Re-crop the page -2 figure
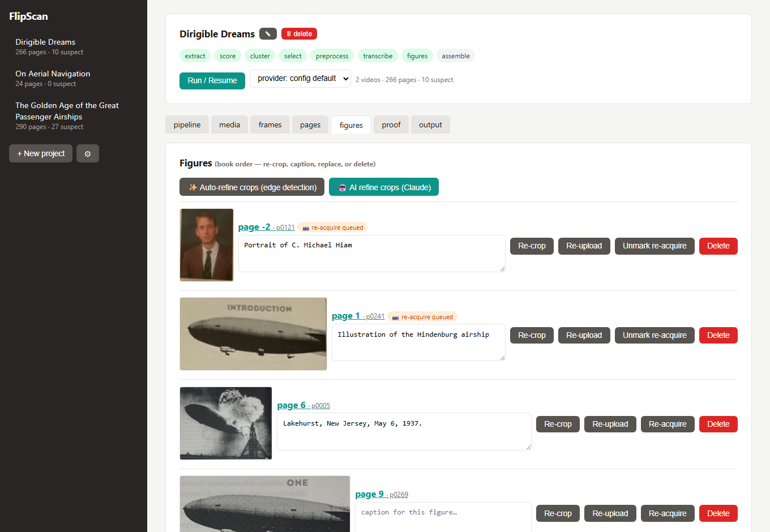The width and height of the screenshot is (770, 532). click(x=532, y=246)
